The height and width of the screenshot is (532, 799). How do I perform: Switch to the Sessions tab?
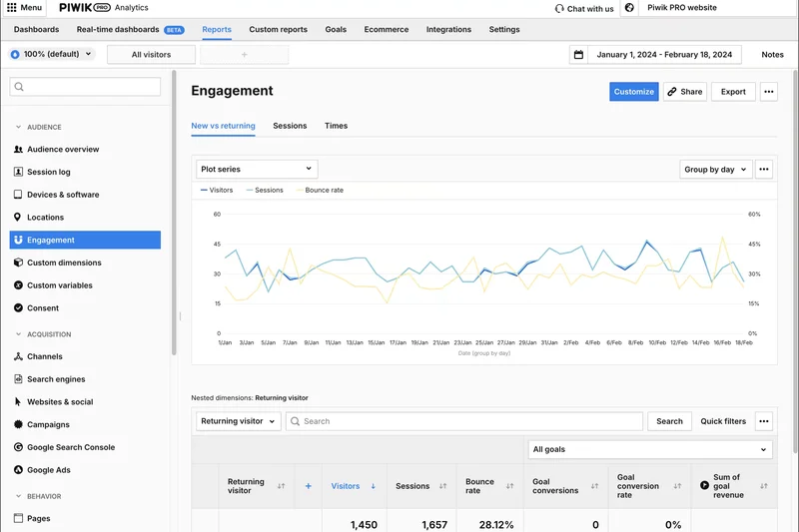coord(290,126)
